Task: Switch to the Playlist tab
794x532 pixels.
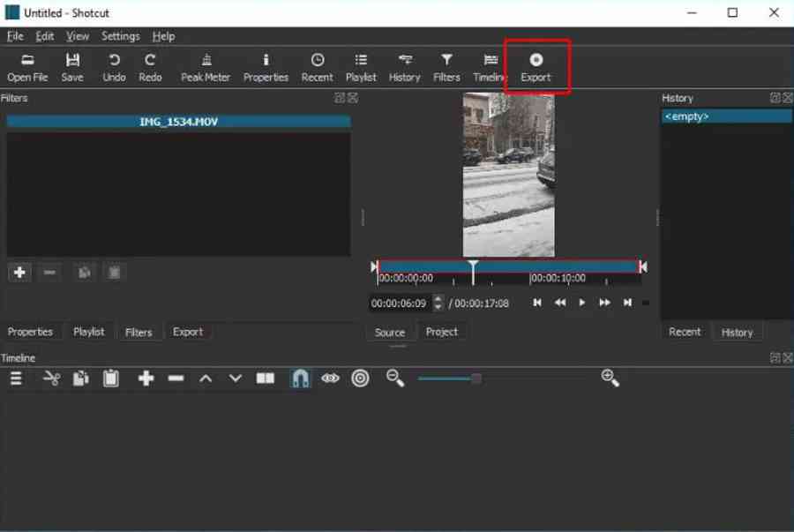Action: (88, 332)
